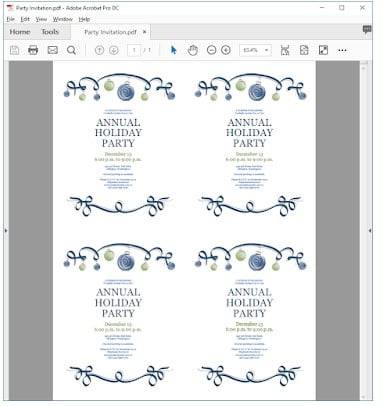Open more tools ellipsis menu
The width and height of the screenshot is (382, 406).
tap(342, 51)
